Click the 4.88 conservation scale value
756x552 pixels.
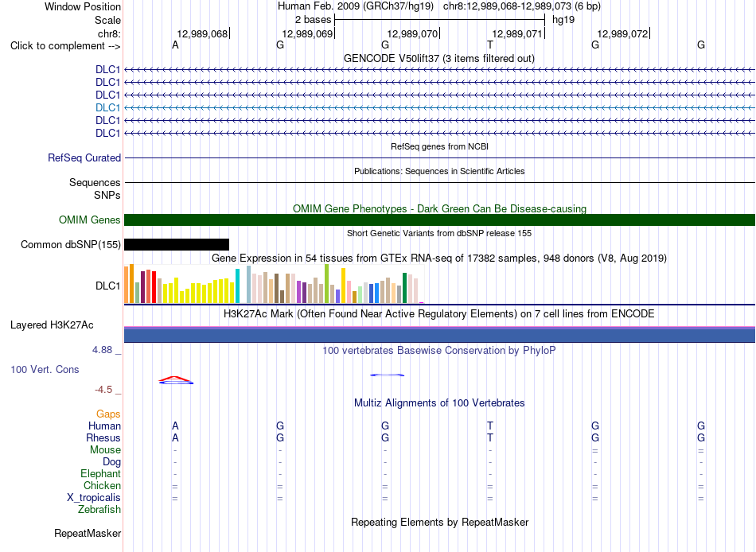tap(102, 350)
